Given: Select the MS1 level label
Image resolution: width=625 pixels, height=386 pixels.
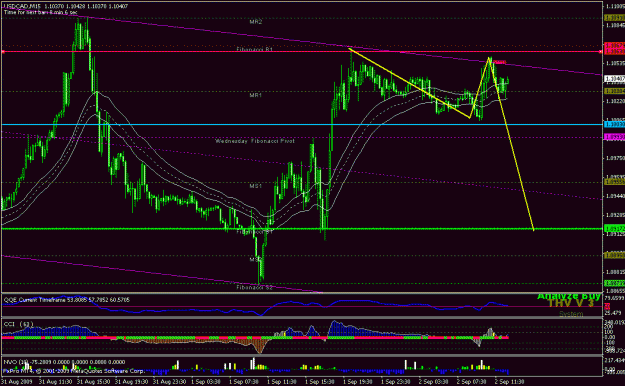Looking at the screenshot, I should (256, 186).
